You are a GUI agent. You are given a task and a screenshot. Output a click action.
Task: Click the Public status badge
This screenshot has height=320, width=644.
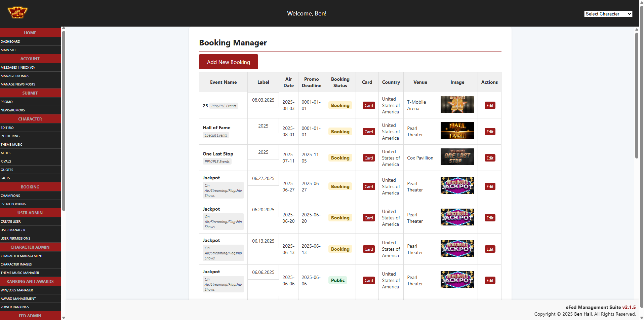click(337, 280)
